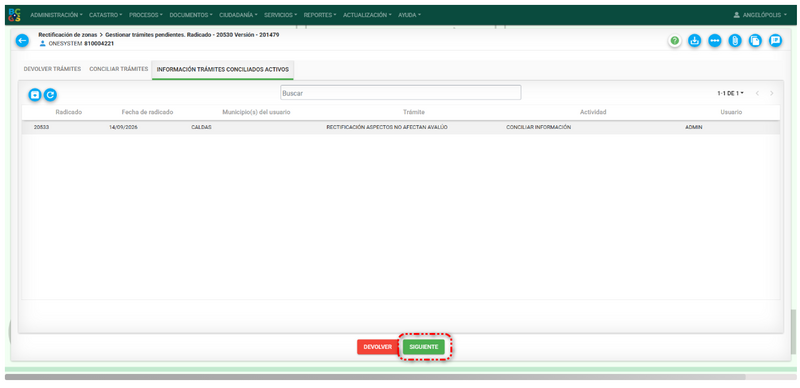The width and height of the screenshot is (800, 388).
Task: Click the Rectificación de zonas breadcrumb
Action: 67,35
